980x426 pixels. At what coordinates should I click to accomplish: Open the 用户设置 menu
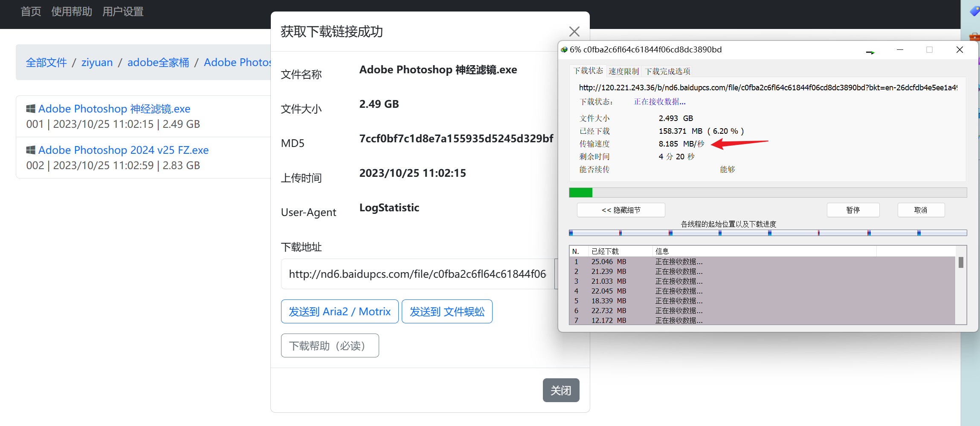point(123,12)
